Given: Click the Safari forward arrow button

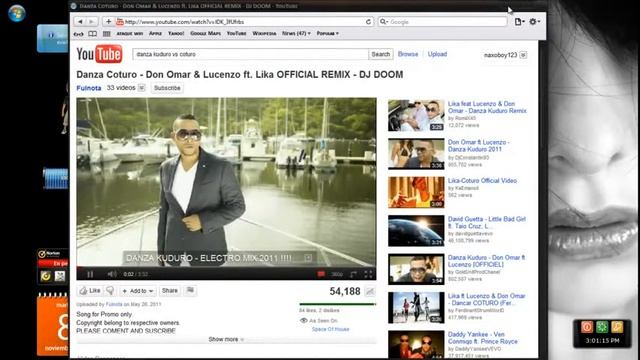Looking at the screenshot, I should [x=91, y=22].
